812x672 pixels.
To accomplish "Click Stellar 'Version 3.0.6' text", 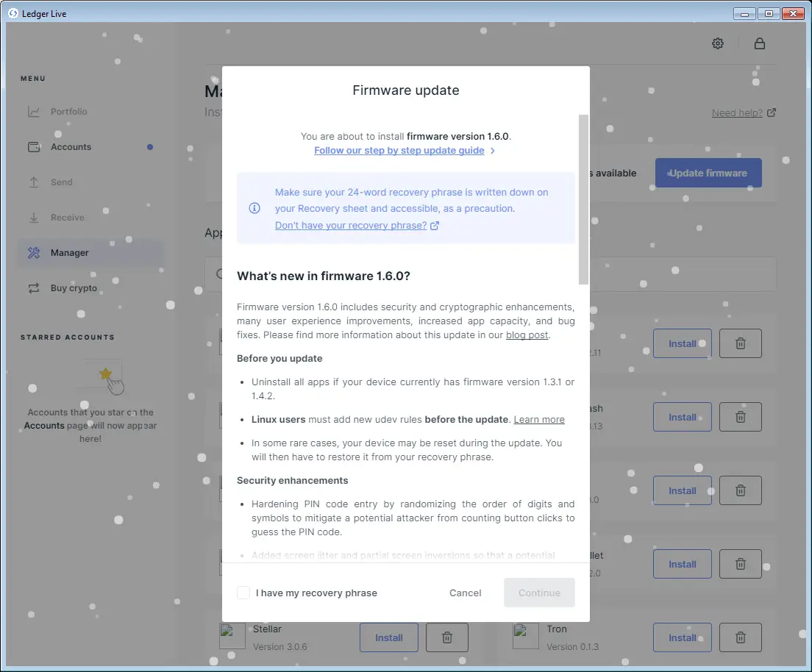I will (x=280, y=646).
